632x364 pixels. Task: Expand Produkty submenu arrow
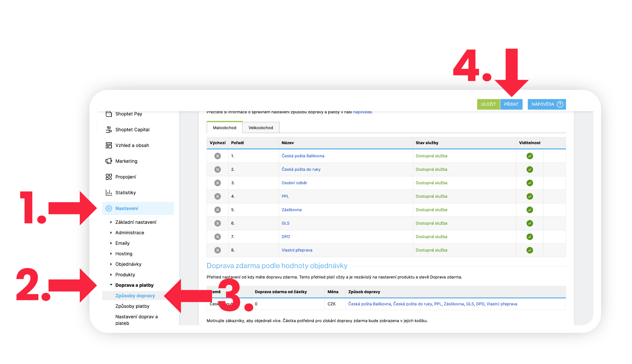pyautogui.click(x=111, y=275)
